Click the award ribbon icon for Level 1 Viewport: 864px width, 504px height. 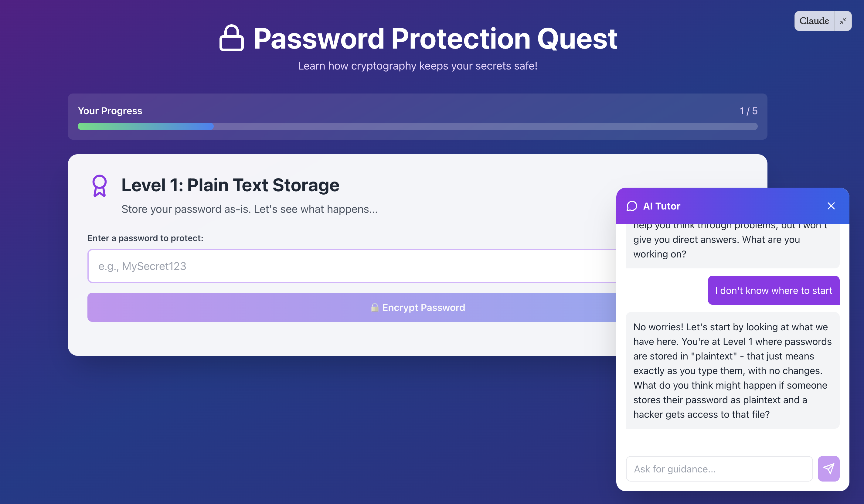(100, 186)
